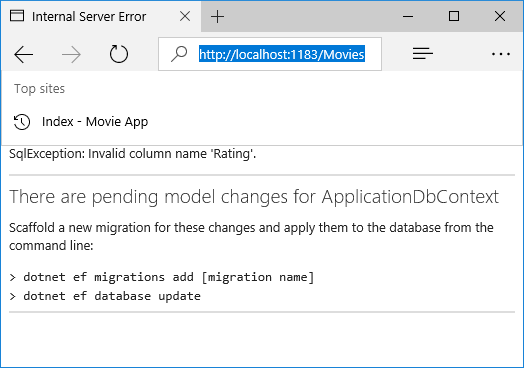
Task: Open the More actions ellipsis menu
Action: coord(501,54)
